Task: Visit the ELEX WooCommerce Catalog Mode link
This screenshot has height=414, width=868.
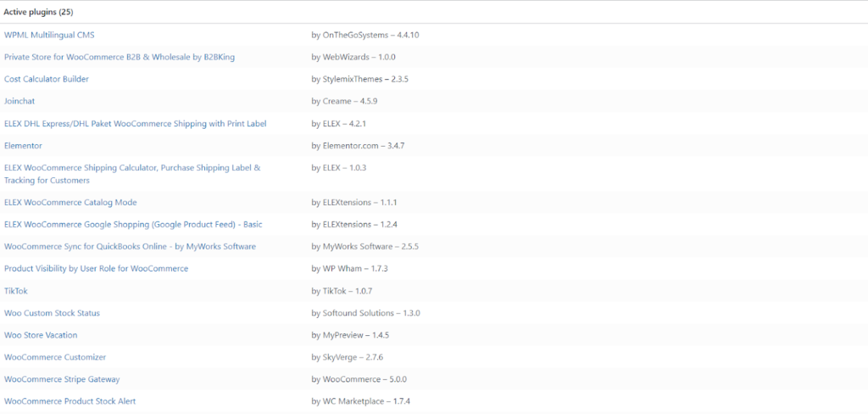Action: tap(70, 202)
